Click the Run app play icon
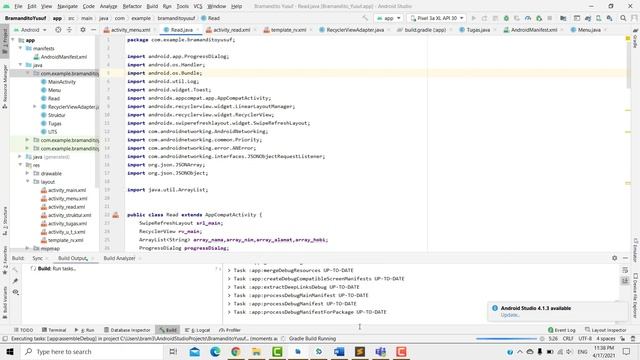 coord(474,18)
